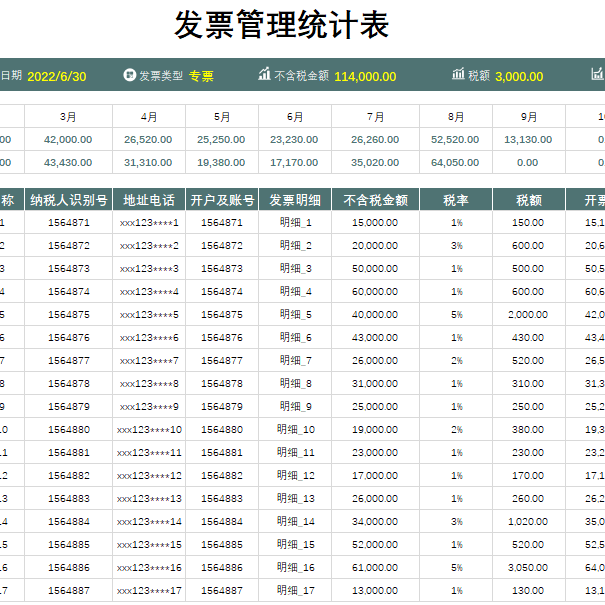The height and width of the screenshot is (605, 605).
Task: Select the 3月 month header cell
Action: coord(68,117)
